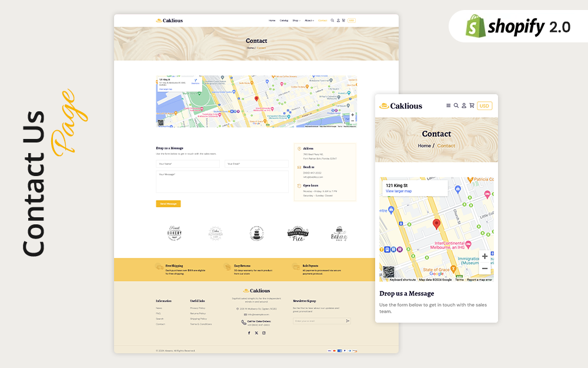Screen dimensions: 588x368
Task: Open the hamburger menu in mobile preview
Action: click(449, 106)
